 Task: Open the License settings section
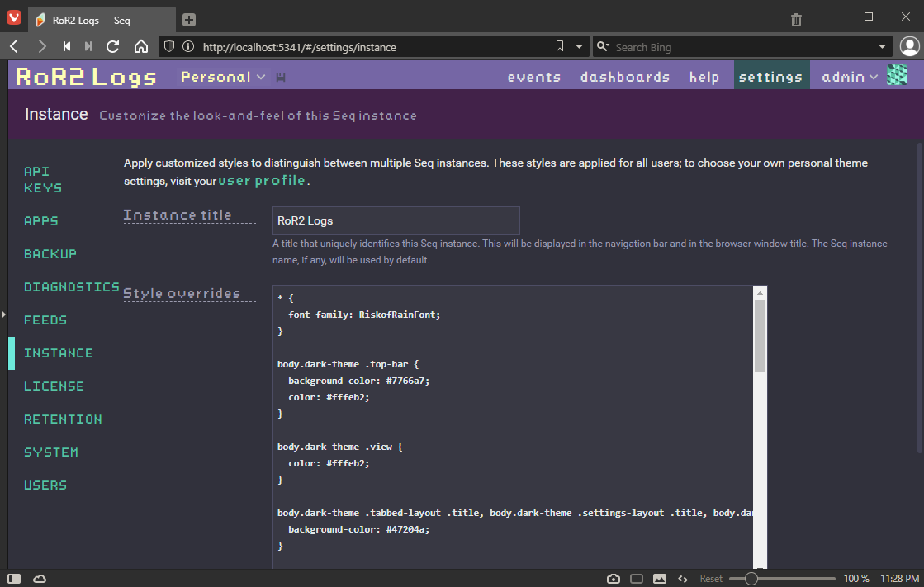point(54,386)
